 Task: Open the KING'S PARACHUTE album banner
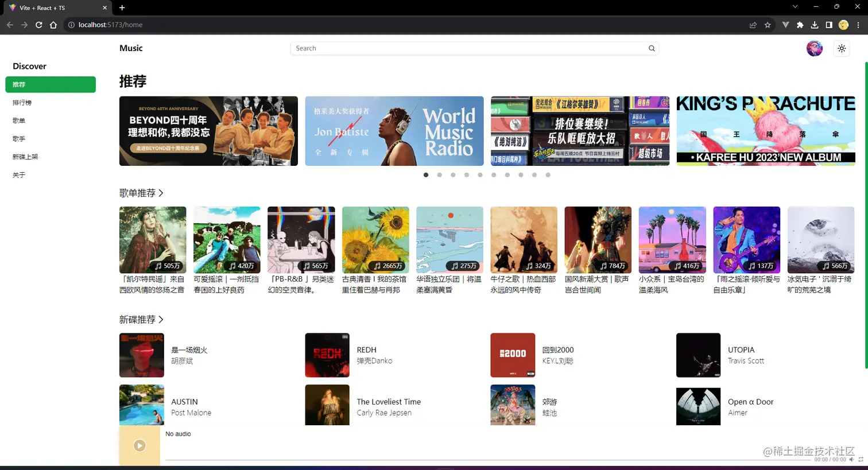point(766,131)
